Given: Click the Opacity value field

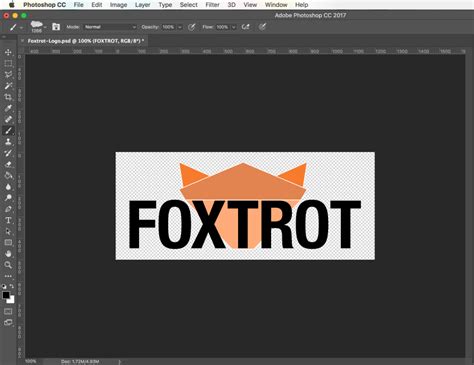Looking at the screenshot, I should point(168,27).
